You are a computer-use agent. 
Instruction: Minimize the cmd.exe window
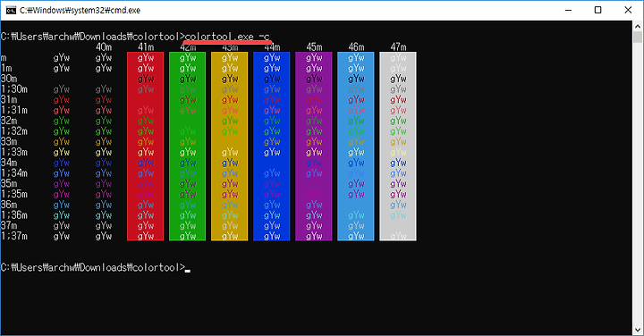coord(569,10)
